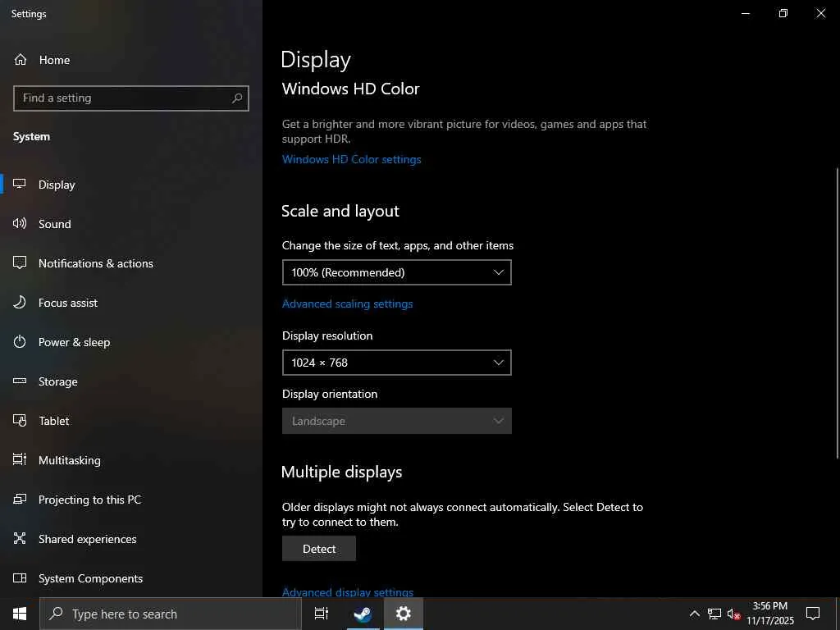Open the Display resolution dropdown

click(397, 363)
